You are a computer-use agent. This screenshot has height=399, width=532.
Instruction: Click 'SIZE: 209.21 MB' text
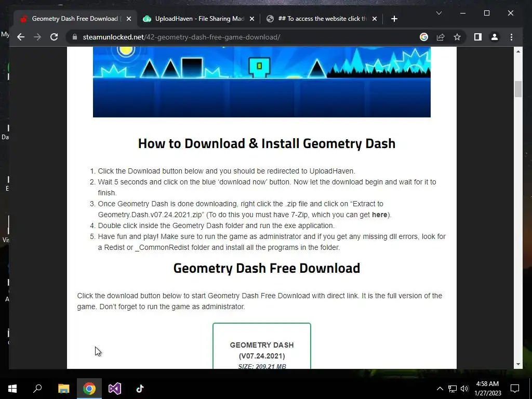point(262,366)
